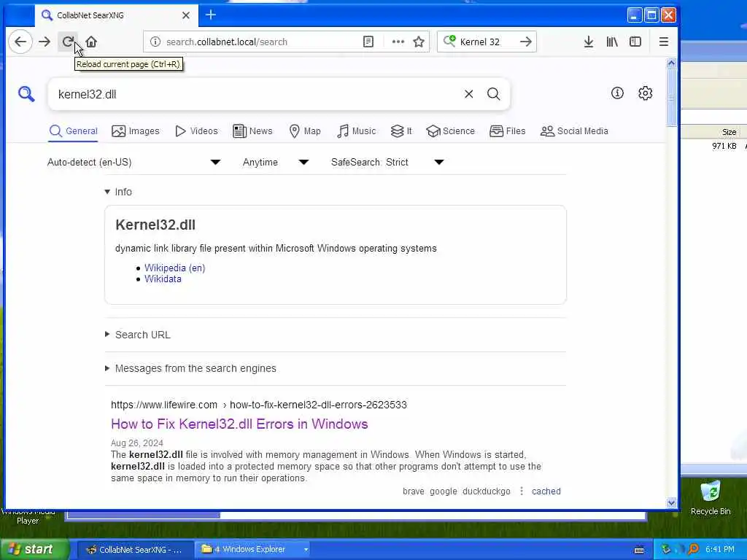The width and height of the screenshot is (747, 560).
Task: Open the Auto-detect (en-US) language dropdown
Action: (x=134, y=163)
